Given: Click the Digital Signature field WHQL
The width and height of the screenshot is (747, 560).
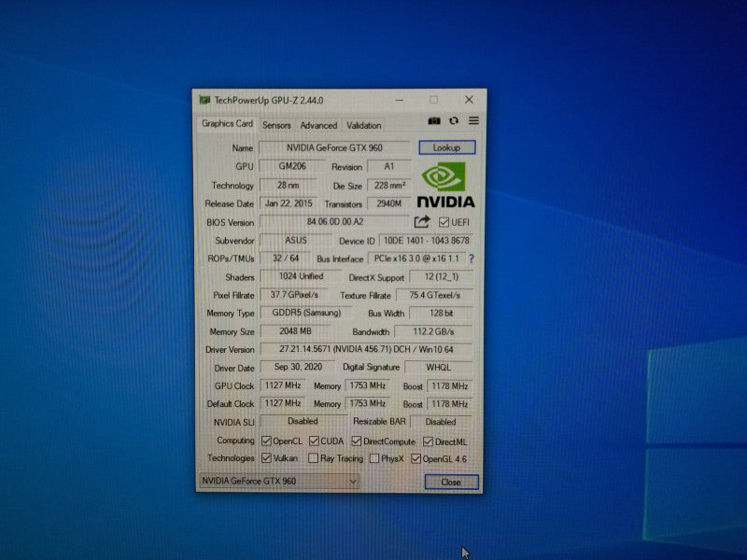Looking at the screenshot, I should pos(439,368).
